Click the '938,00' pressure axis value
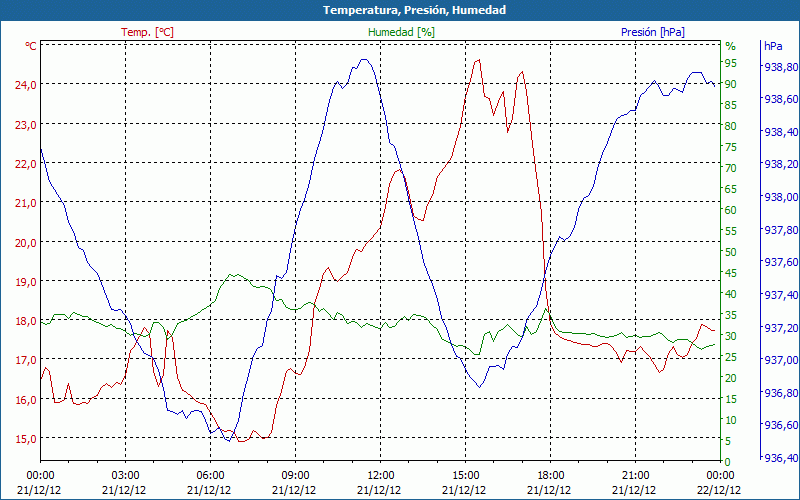800x500 pixels. point(779,197)
